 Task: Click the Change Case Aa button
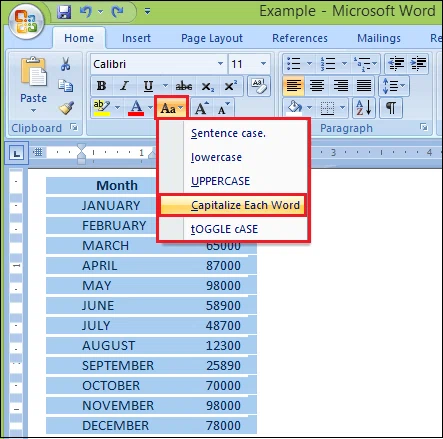[171, 108]
